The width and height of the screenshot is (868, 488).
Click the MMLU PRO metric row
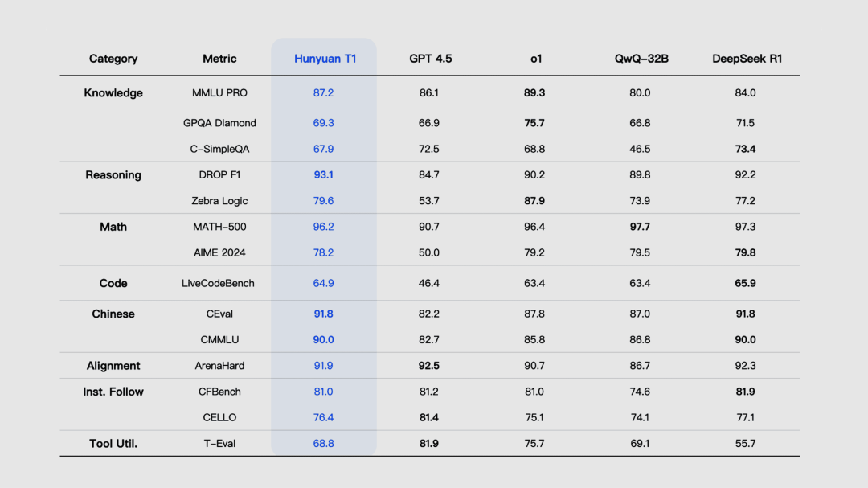tap(429, 93)
